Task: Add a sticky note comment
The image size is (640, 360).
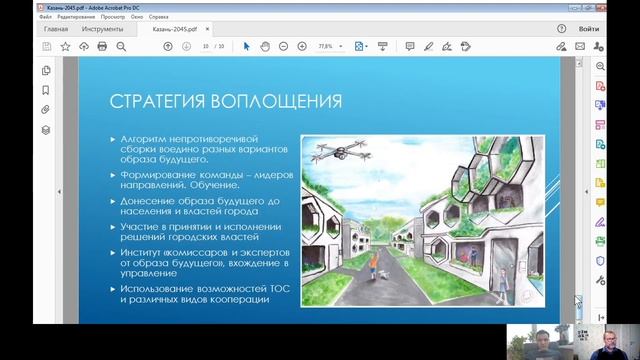Action: coord(410,47)
